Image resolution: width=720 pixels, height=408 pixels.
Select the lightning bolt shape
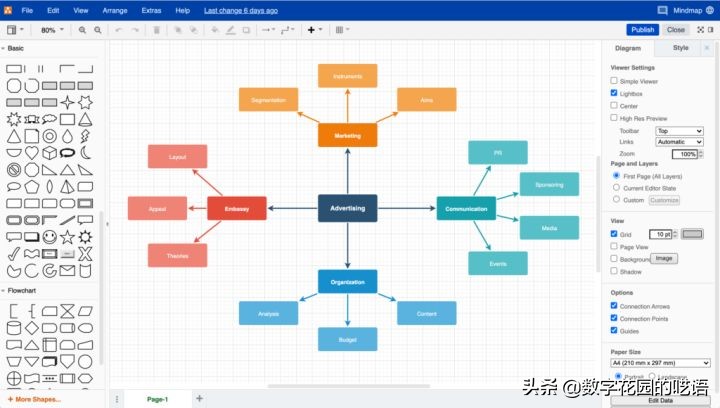pos(85,136)
